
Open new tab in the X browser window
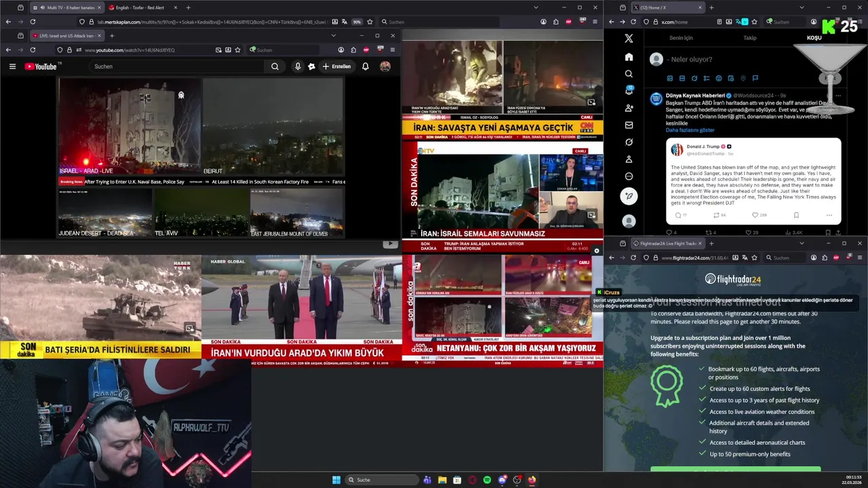click(711, 7)
